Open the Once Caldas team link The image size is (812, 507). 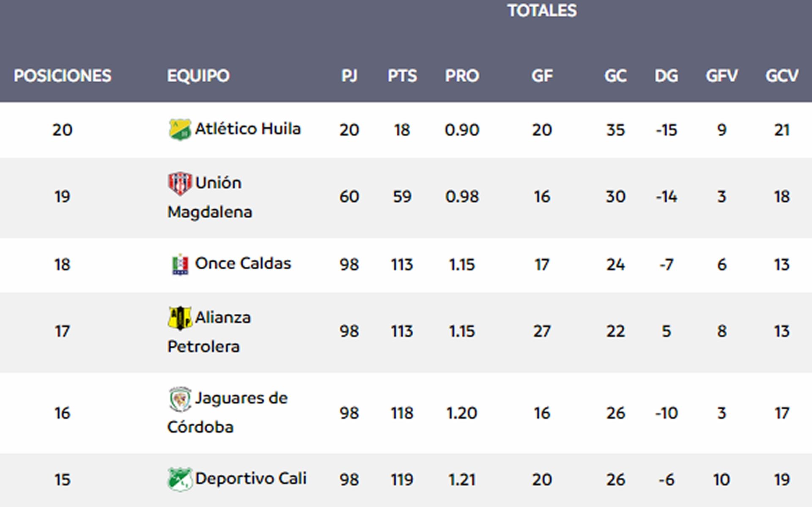point(243,263)
